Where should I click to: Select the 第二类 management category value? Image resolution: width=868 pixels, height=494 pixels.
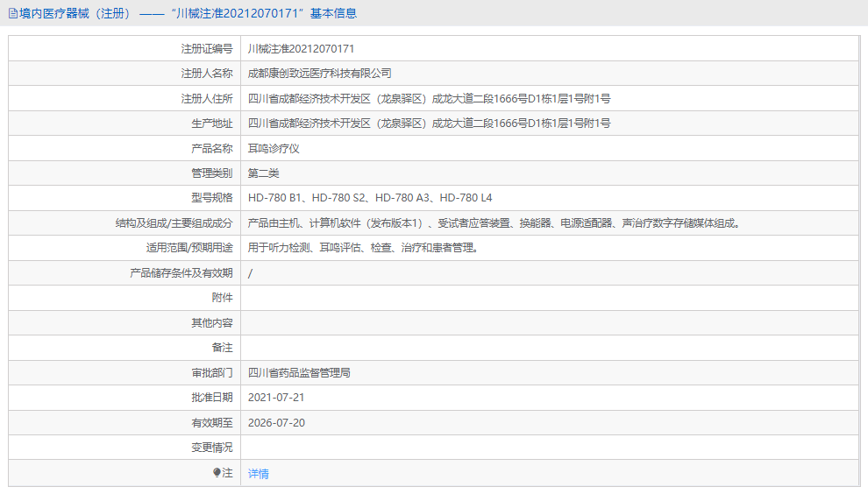263,173
